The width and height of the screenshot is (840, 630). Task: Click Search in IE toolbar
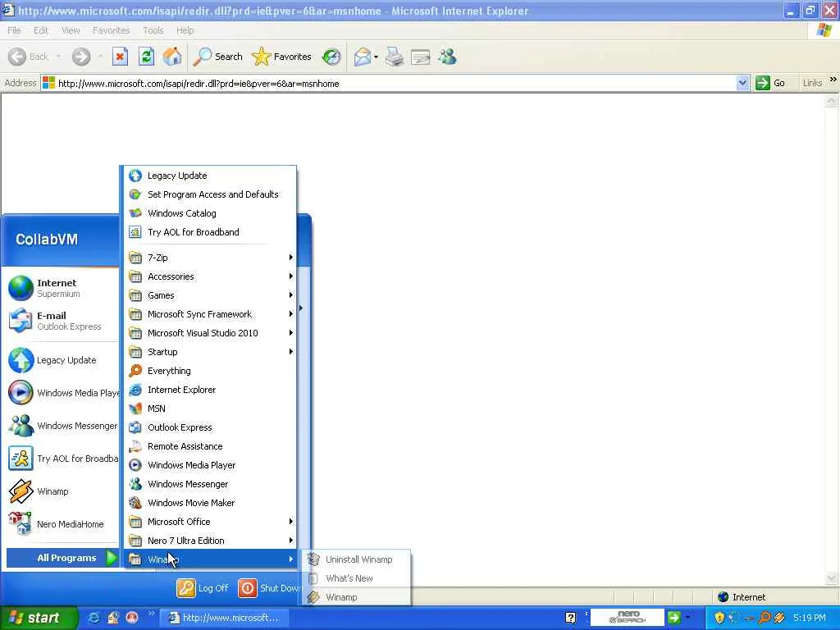tap(218, 57)
